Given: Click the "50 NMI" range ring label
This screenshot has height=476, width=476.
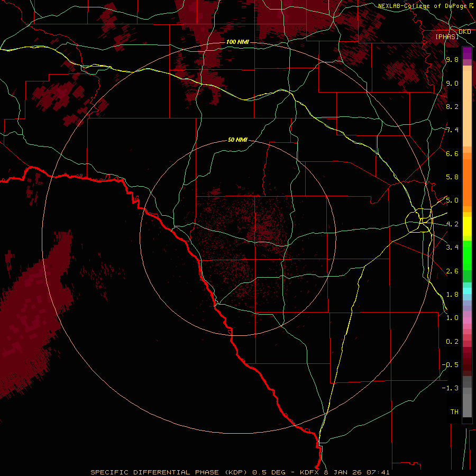Looking at the screenshot, I should click(x=237, y=140).
